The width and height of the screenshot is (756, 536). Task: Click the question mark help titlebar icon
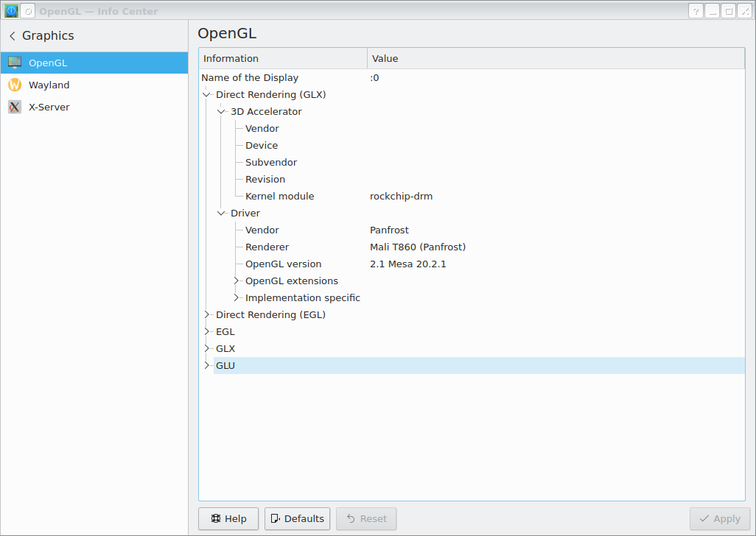tap(696, 11)
